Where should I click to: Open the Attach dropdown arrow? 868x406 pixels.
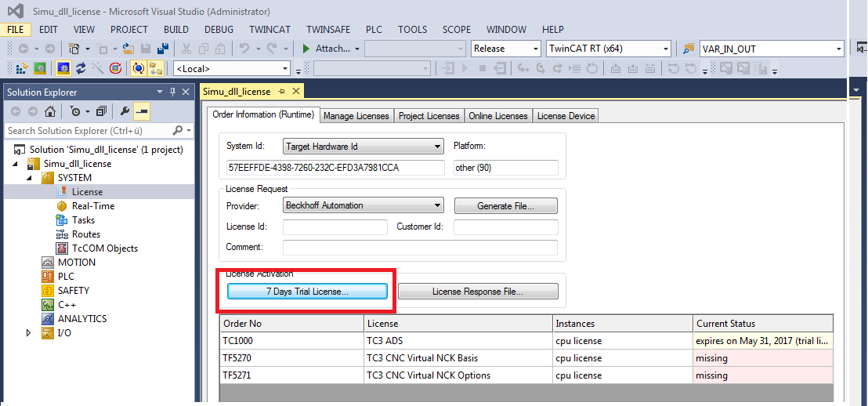pyautogui.click(x=357, y=49)
